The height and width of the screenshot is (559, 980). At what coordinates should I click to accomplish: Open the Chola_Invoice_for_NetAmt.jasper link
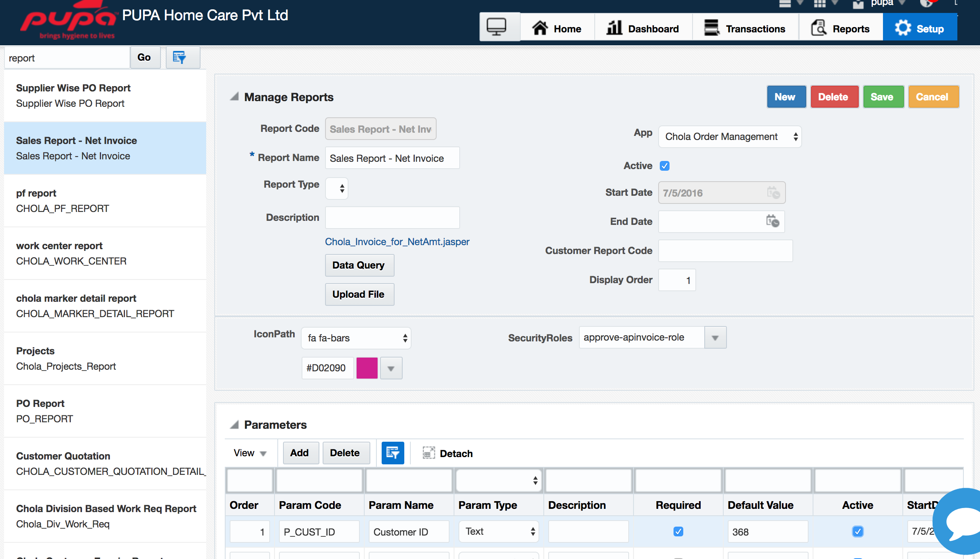(397, 242)
